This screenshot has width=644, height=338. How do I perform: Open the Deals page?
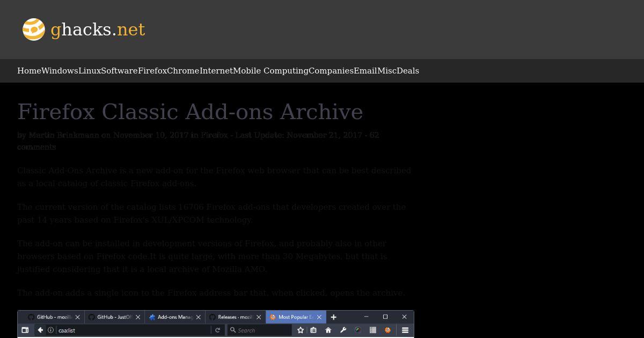pos(408,71)
